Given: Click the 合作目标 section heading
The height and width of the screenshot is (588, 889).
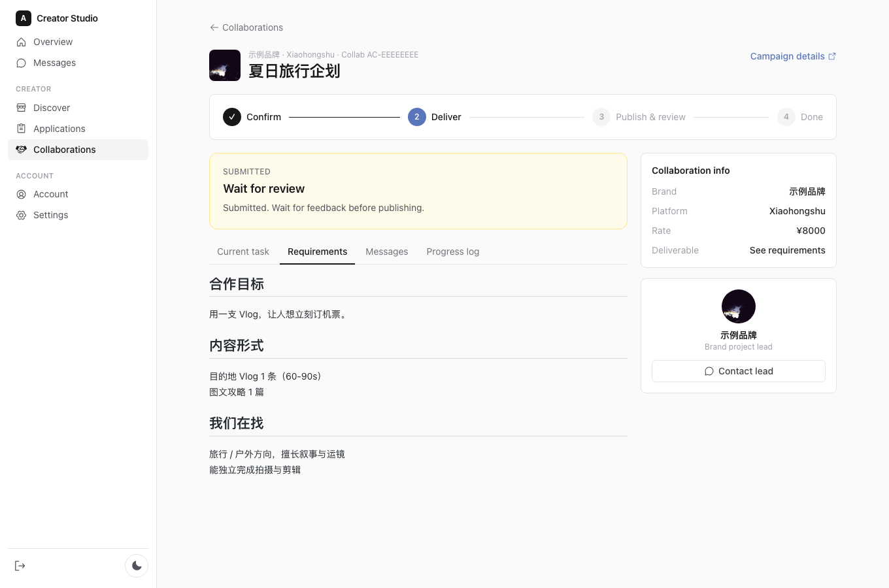Looking at the screenshot, I should pos(237,284).
